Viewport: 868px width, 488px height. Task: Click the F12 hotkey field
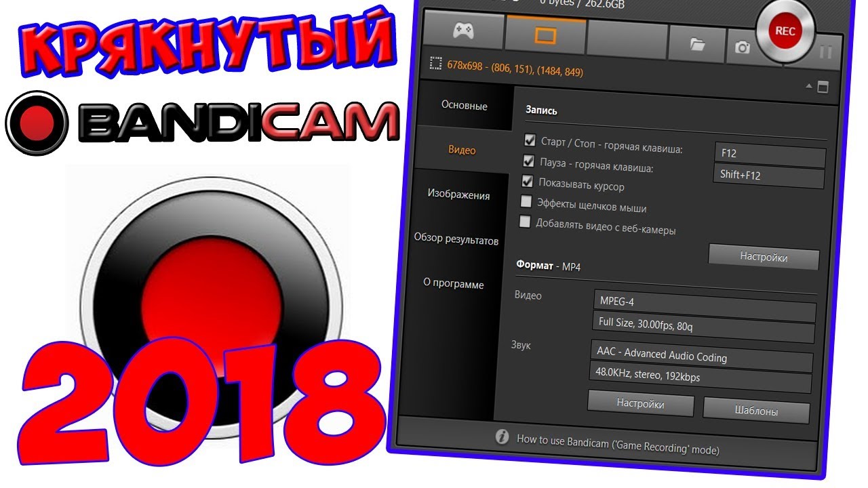pos(770,155)
